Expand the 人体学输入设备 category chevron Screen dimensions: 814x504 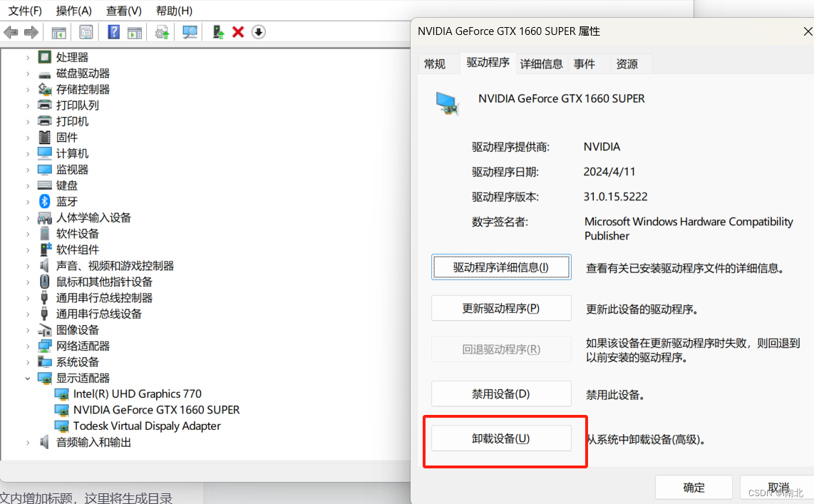click(28, 218)
